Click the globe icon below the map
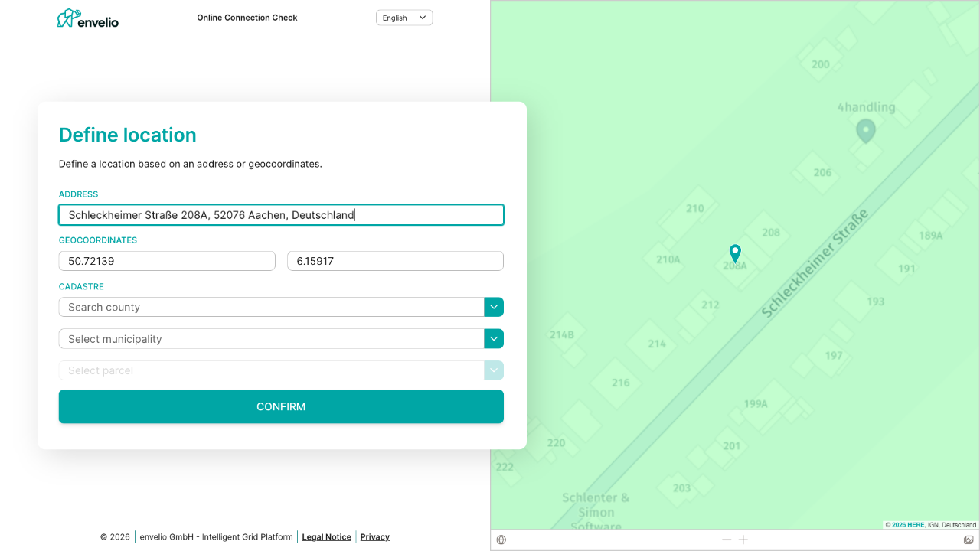 click(501, 540)
